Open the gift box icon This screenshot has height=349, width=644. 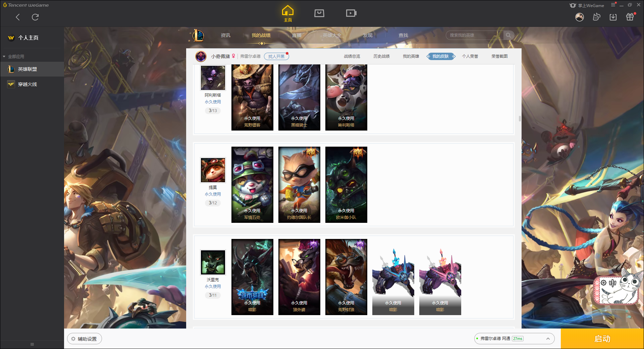(x=630, y=17)
